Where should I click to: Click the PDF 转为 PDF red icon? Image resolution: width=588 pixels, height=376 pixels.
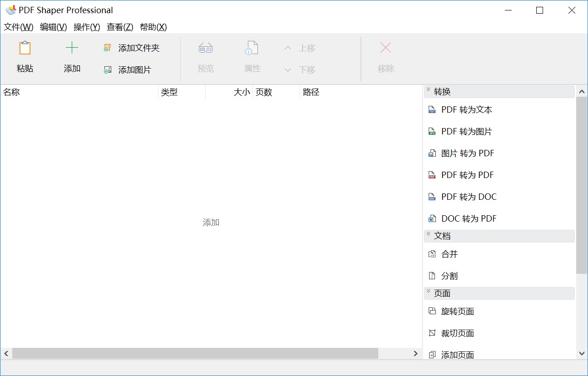coord(432,175)
